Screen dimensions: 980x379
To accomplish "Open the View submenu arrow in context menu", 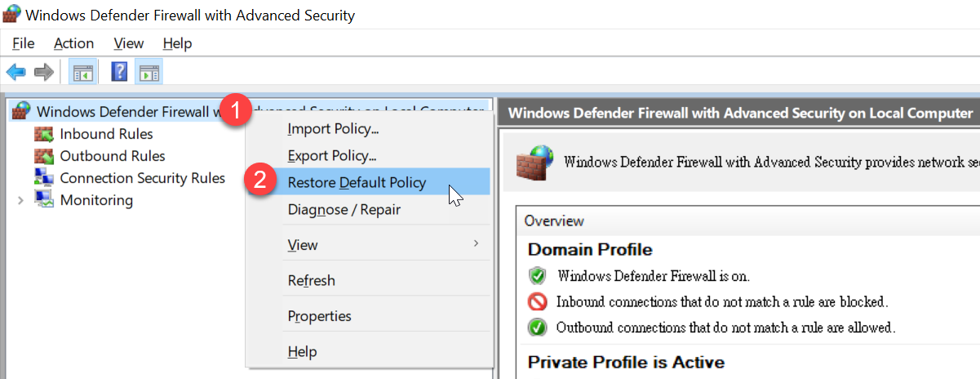I will [476, 244].
